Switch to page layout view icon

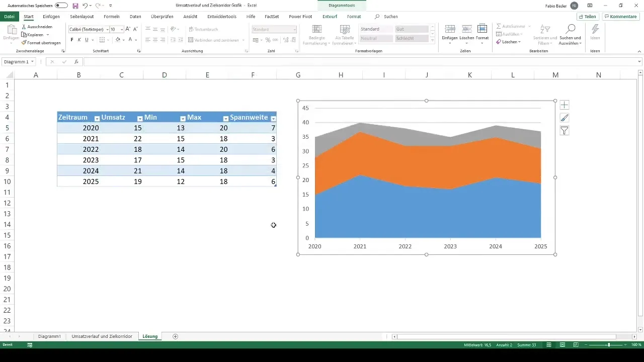[562, 345]
